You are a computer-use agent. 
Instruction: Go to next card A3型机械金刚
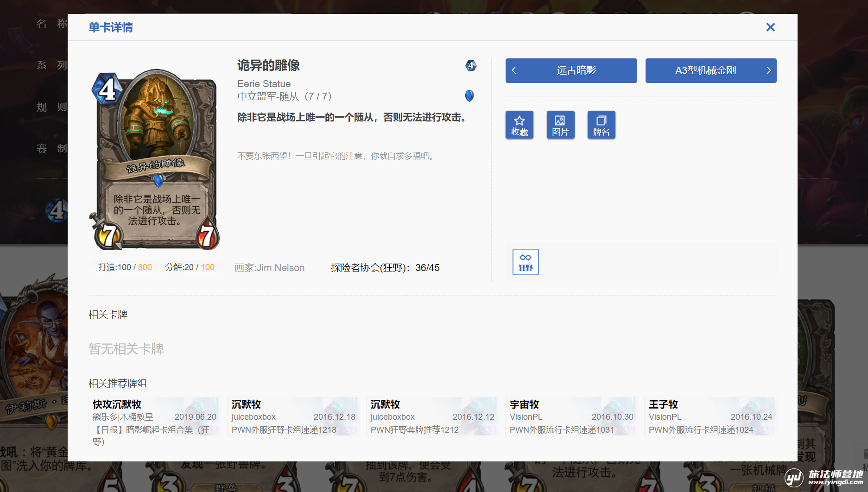tap(705, 70)
